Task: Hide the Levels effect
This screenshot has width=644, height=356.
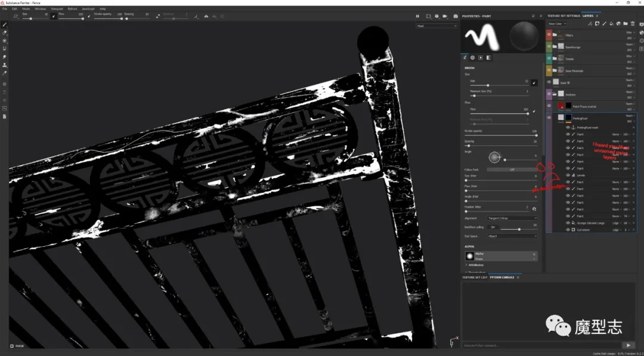Action: tap(568, 175)
